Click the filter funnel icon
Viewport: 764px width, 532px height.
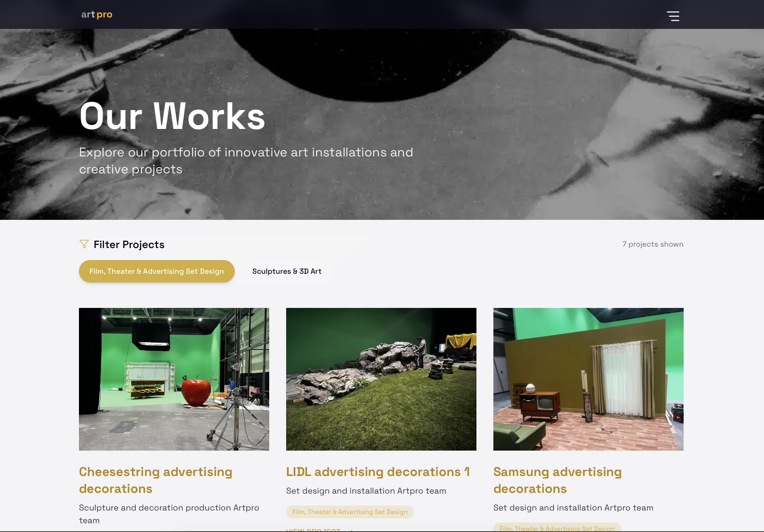tap(84, 244)
